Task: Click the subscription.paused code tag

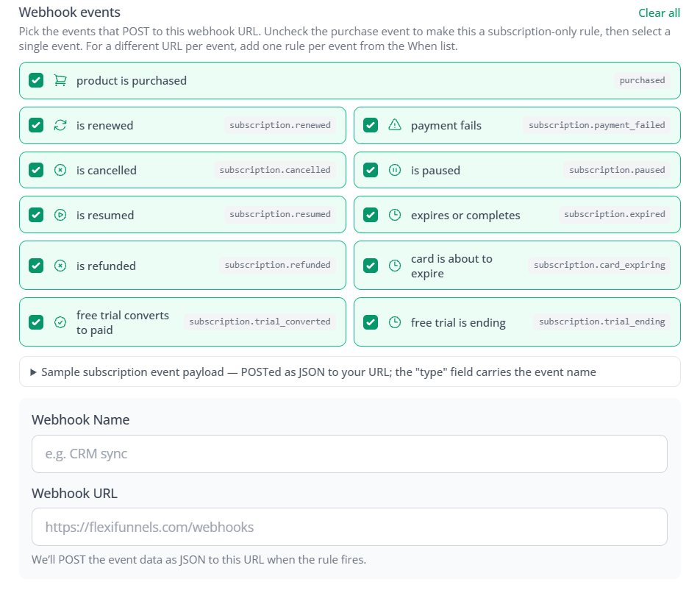Action: [617, 170]
